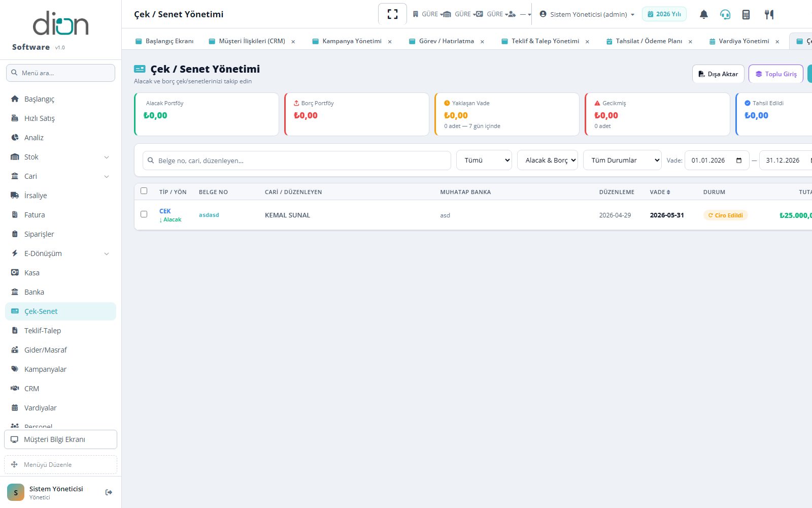The width and height of the screenshot is (812, 508).
Task: Open the calculator icon
Action: 746,14
